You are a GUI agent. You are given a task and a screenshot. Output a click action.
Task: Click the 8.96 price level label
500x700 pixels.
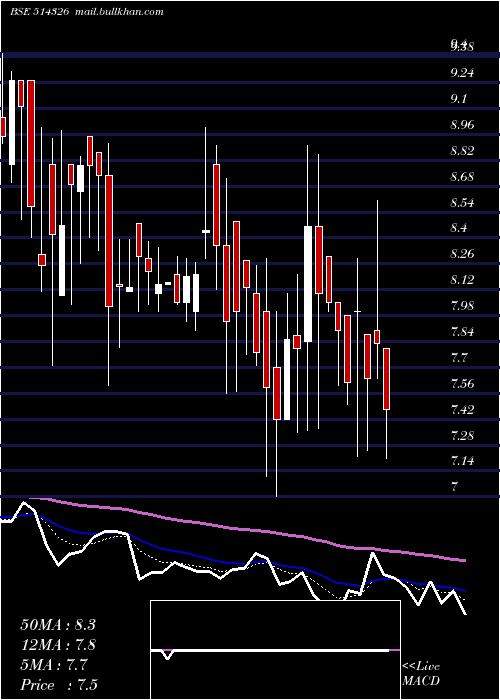point(462,125)
